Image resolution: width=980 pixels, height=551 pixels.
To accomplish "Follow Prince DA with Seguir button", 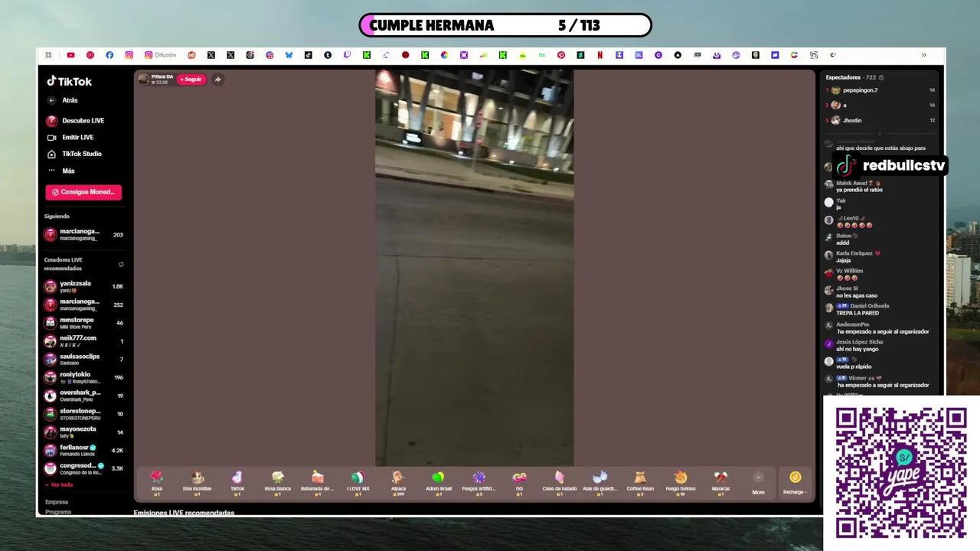I will coord(191,79).
